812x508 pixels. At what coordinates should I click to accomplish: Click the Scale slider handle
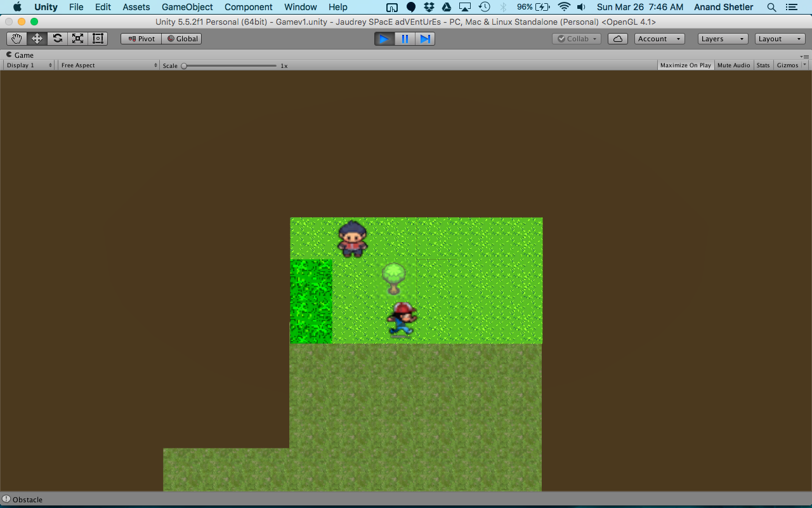tap(184, 65)
